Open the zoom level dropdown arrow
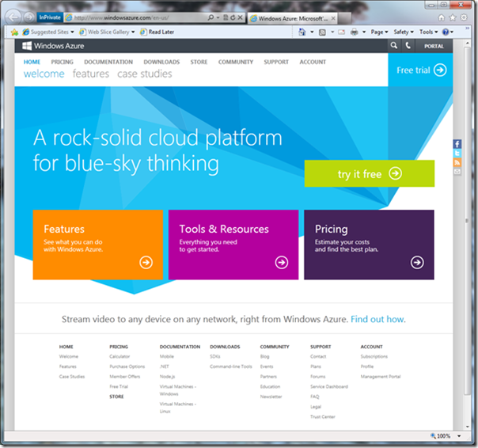Viewport: 478px width, 448px height. [459, 436]
